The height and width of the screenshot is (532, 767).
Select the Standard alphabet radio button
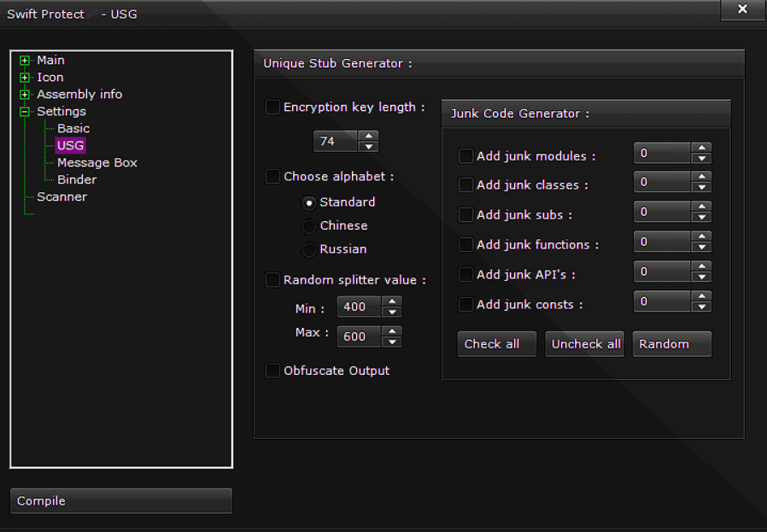pyautogui.click(x=308, y=202)
